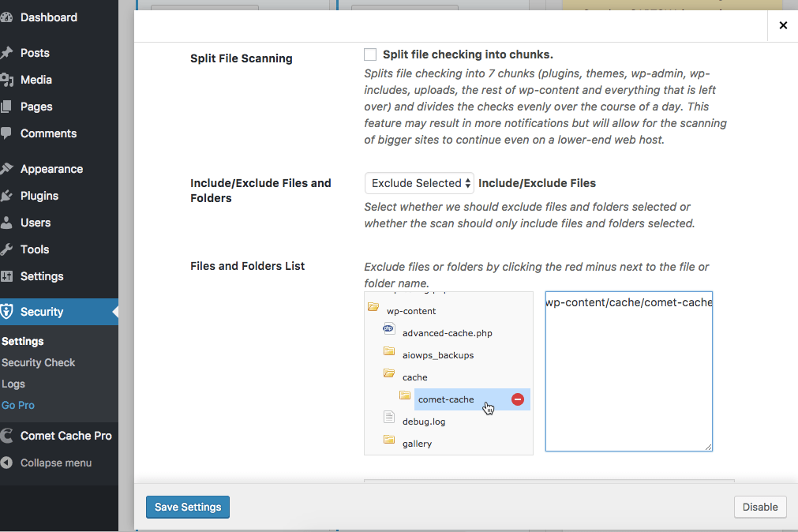This screenshot has height=532, width=798.
Task: Click the Comments bubble icon
Action: click(6, 133)
